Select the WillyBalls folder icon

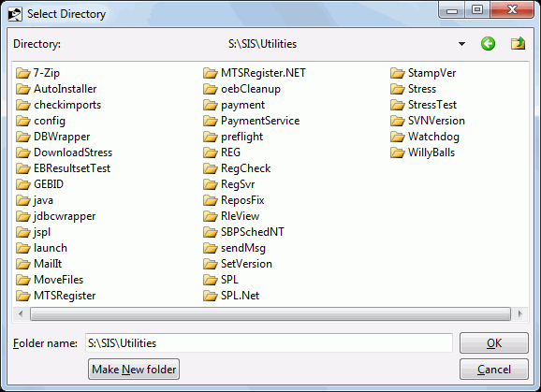coord(398,152)
